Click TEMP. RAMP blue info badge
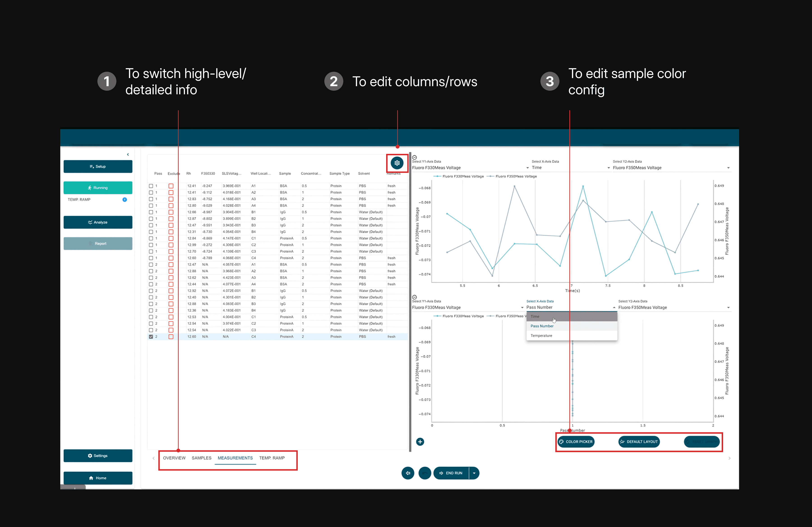The height and width of the screenshot is (527, 812). coord(125,200)
